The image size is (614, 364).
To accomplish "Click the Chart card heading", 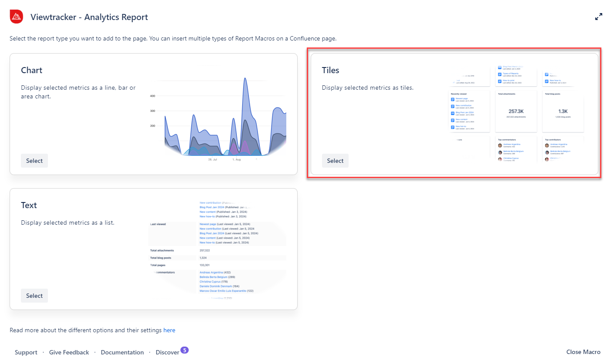I will [31, 70].
